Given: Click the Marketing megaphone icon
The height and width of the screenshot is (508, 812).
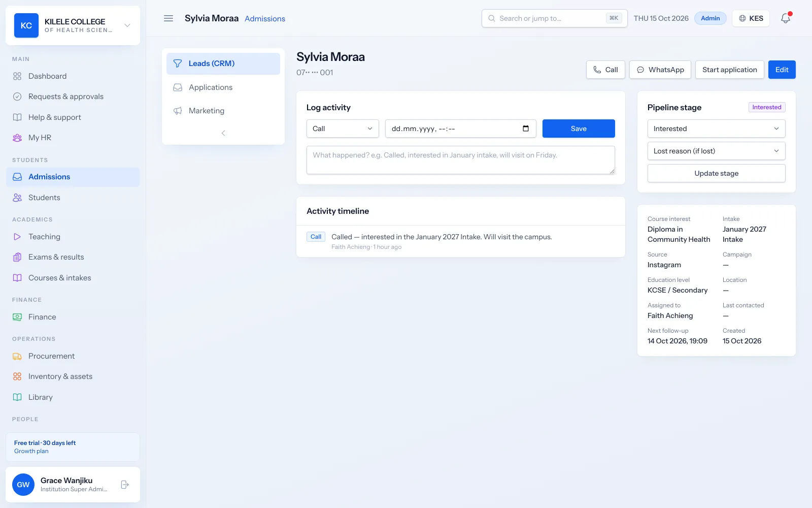Looking at the screenshot, I should [x=178, y=111].
